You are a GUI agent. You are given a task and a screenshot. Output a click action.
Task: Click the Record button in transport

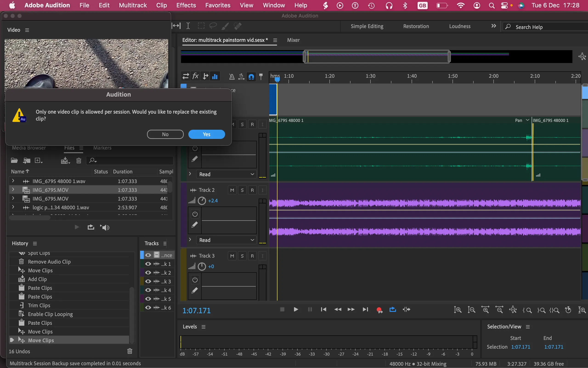coord(379,310)
